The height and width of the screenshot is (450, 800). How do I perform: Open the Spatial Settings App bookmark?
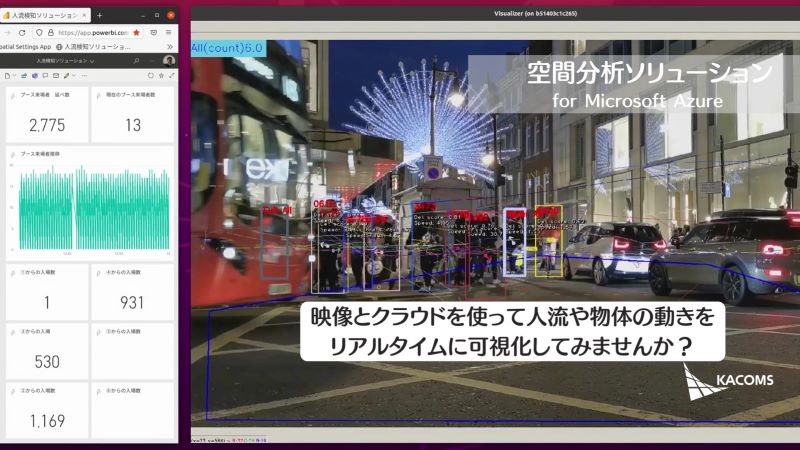tap(26, 46)
